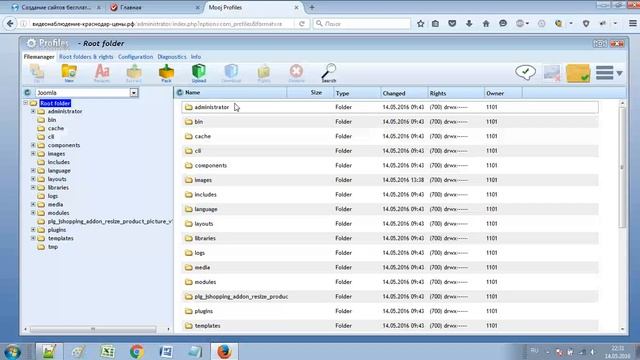Switch to the 'Главная' browser tab
Viewport: 640px width, 360px height.
tap(154, 7)
